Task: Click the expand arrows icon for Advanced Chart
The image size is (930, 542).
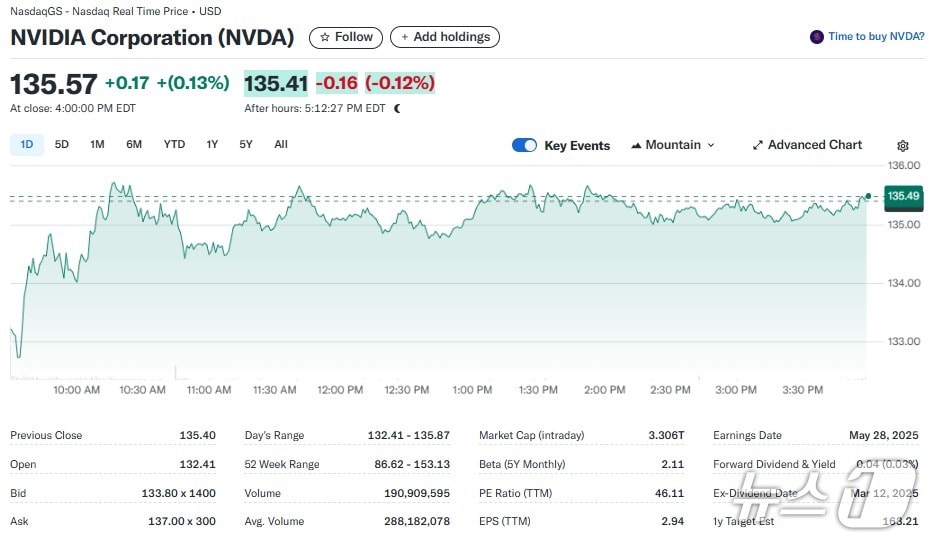Action: (758, 145)
